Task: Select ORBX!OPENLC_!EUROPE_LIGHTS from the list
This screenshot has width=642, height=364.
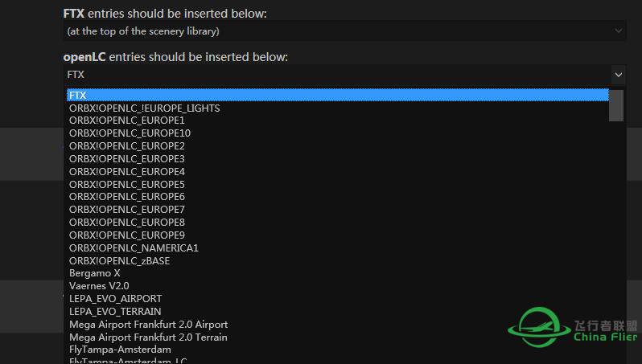Action: [x=145, y=108]
